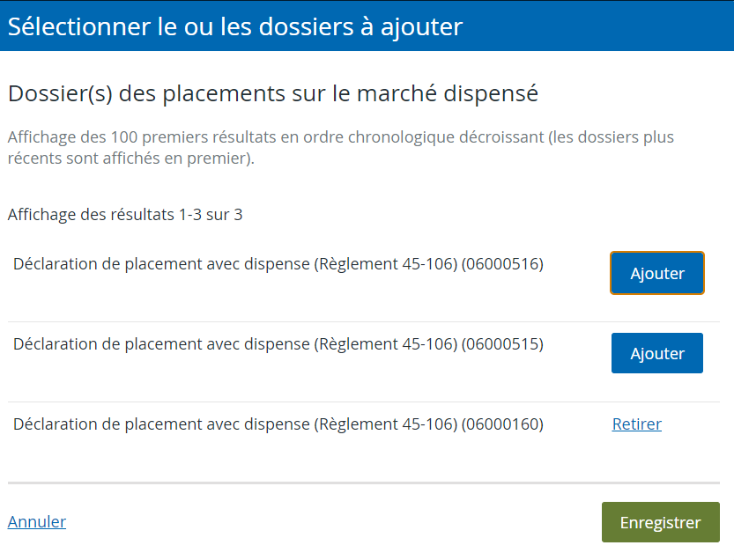Click the heading 'Dossier(s) des placements sur le marché dispensé'

tap(273, 93)
